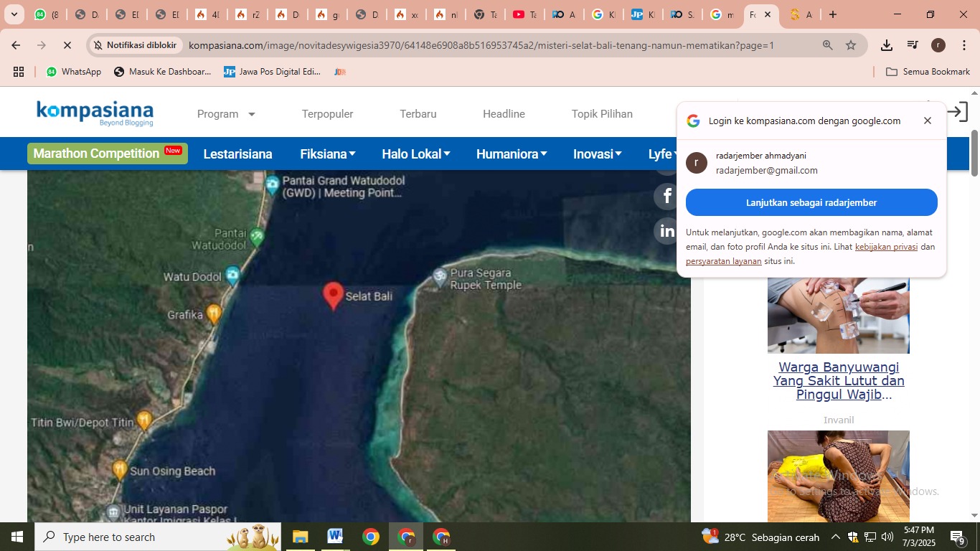
Task: Open the persyaratan layanan link
Action: 724,261
